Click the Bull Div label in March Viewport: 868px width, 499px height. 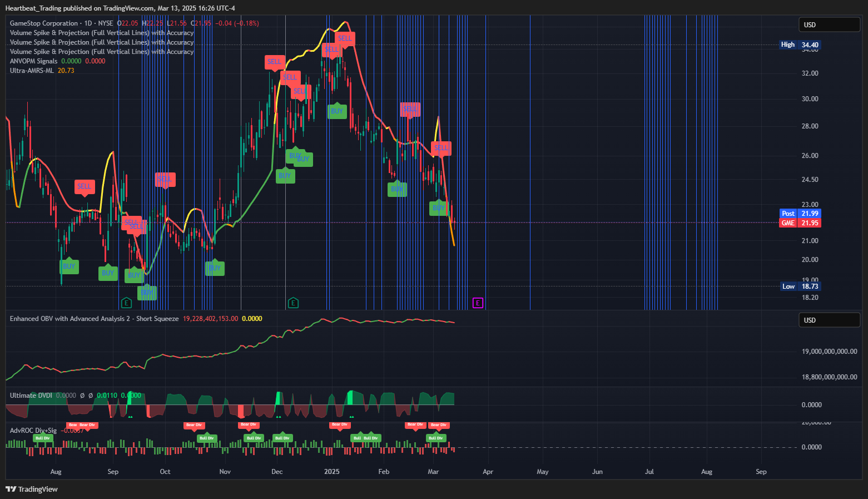436,438
